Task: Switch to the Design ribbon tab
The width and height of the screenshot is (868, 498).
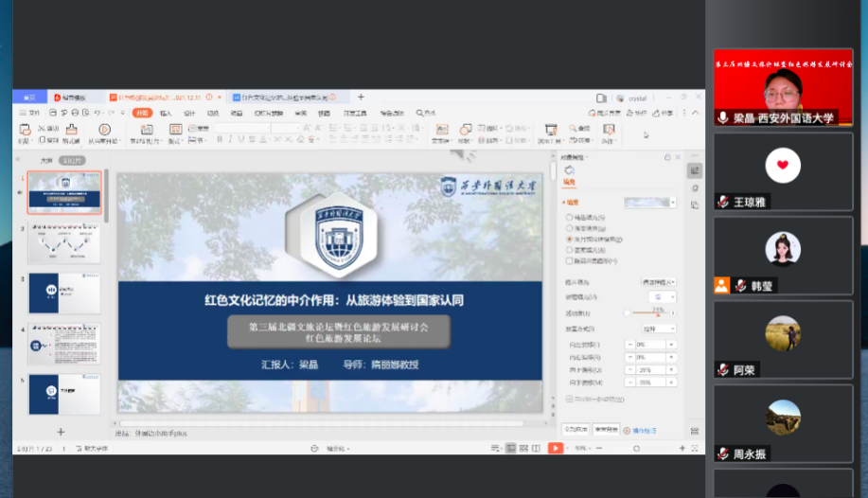Action: [189, 113]
